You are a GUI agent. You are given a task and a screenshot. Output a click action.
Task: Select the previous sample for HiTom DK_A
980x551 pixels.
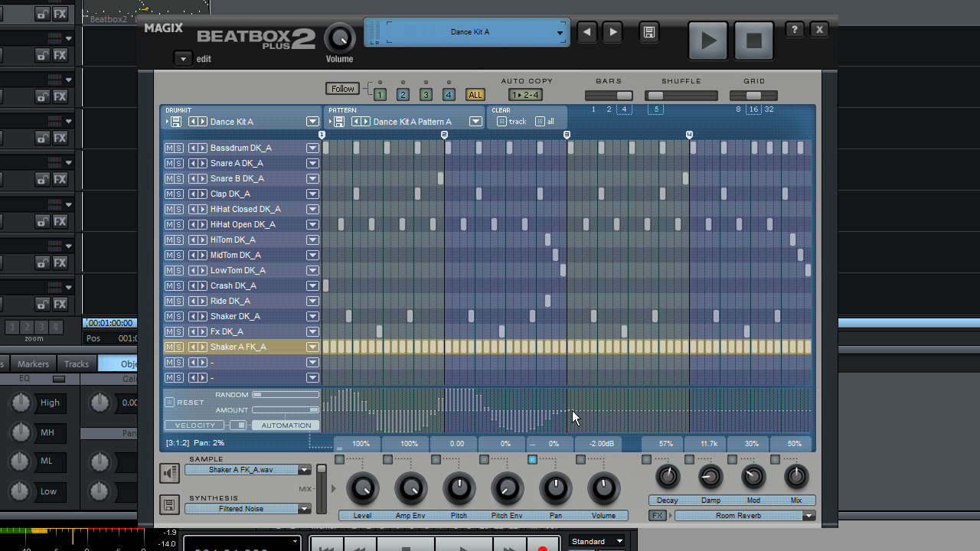[193, 240]
